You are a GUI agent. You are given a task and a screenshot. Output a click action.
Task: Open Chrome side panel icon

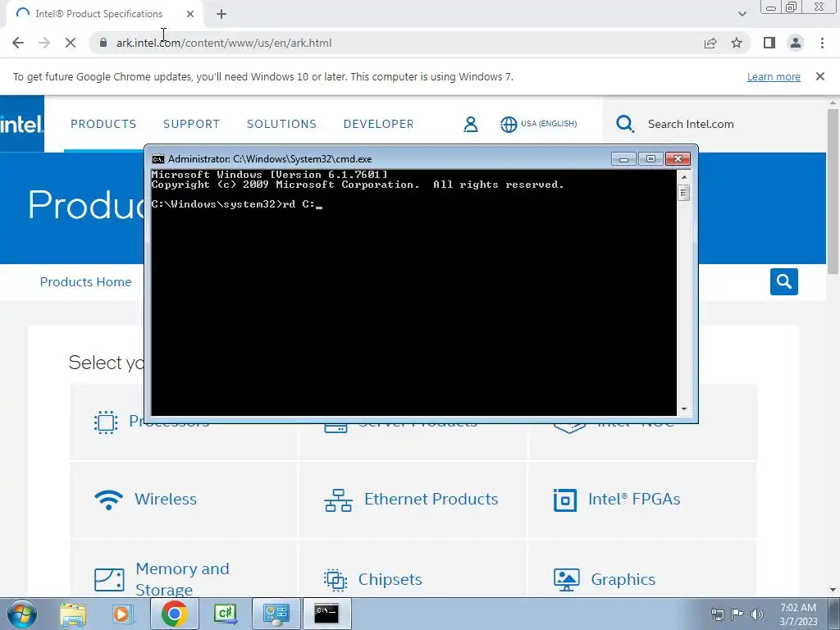pyautogui.click(x=769, y=43)
